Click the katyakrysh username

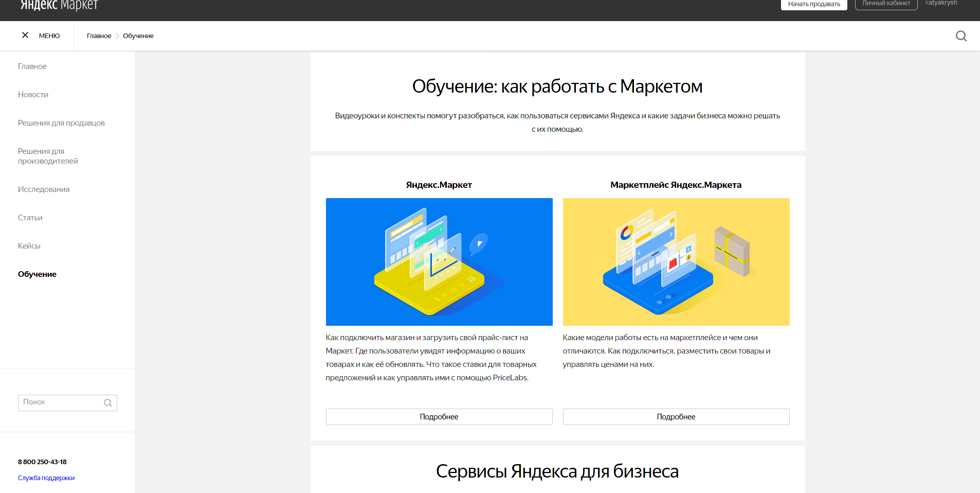941,3
